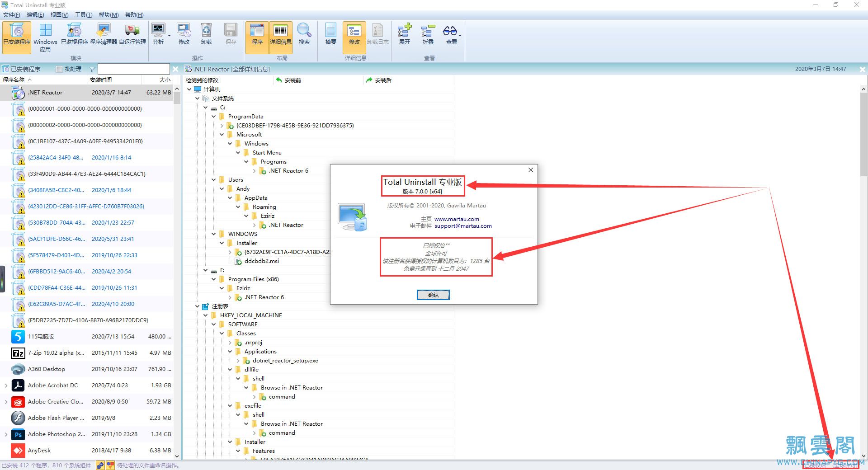Switch to Windows 应用 module
The width and height of the screenshot is (868, 470).
(x=45, y=38)
